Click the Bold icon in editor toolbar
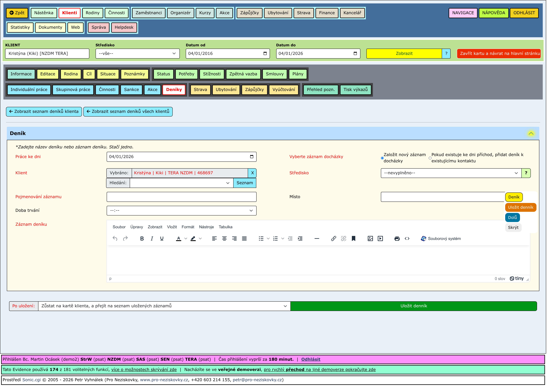The image size is (547, 392). [x=142, y=238]
